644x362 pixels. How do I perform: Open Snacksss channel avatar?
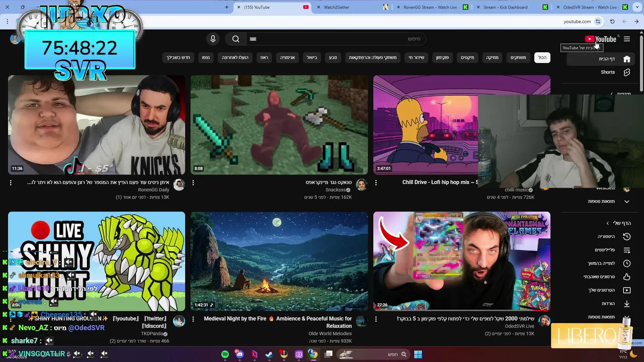click(x=361, y=185)
